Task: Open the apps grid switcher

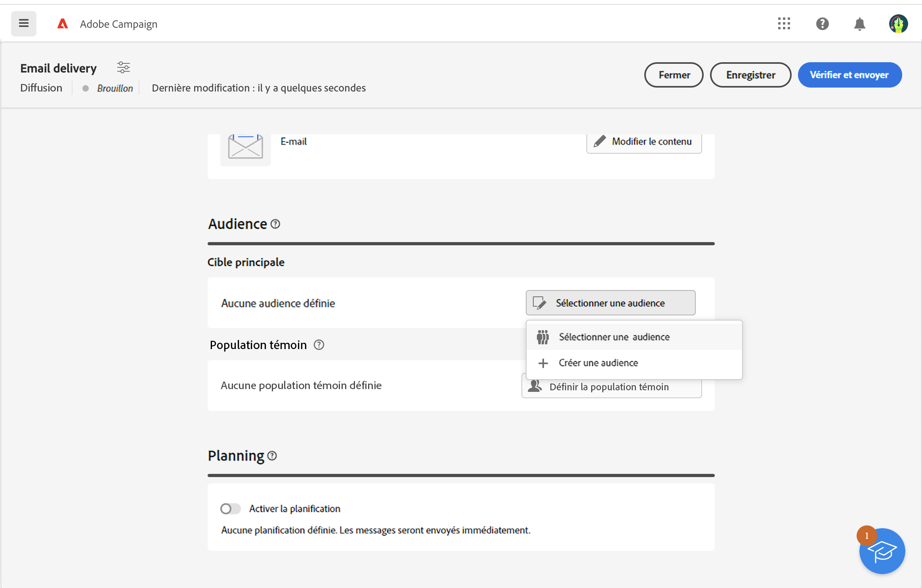Action: [784, 24]
